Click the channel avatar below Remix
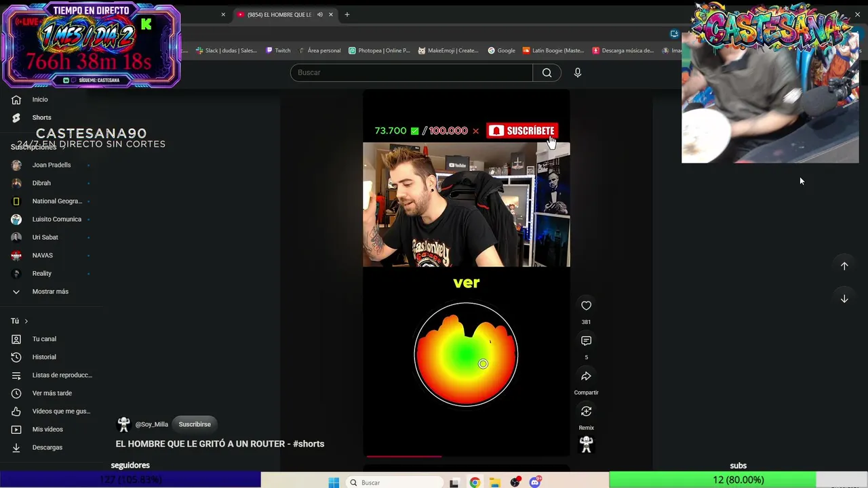 click(x=586, y=445)
